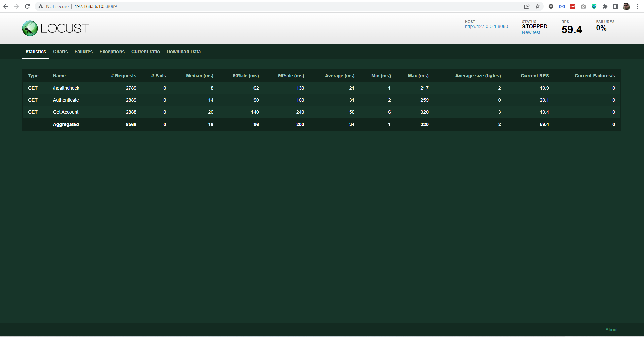Viewport: 644px width, 337px height.
Task: Sort by 90%ile (ms) column header
Action: coord(246,76)
